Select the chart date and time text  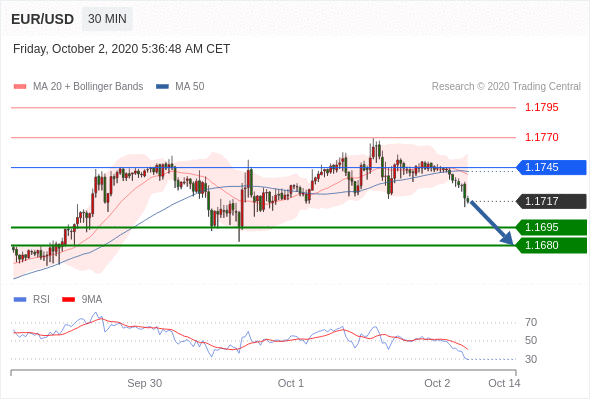pos(121,49)
